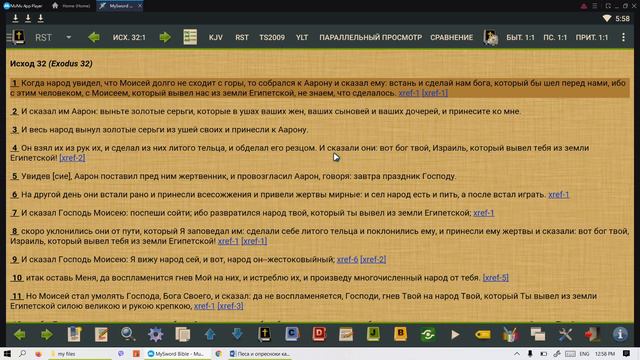Click the copy pages icon

tap(183, 335)
